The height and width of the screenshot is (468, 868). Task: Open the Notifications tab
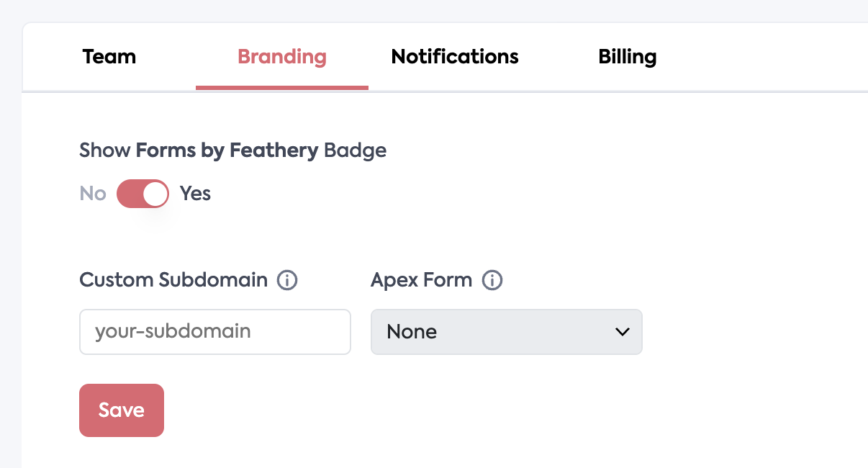(x=455, y=57)
